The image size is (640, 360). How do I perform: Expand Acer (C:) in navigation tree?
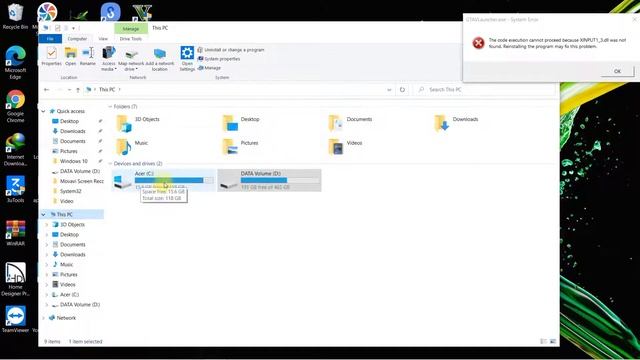(x=47, y=295)
